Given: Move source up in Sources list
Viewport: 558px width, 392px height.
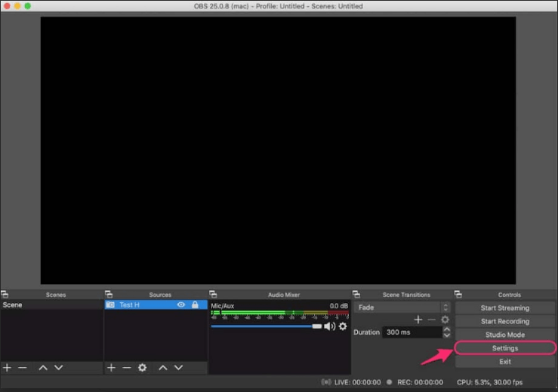Looking at the screenshot, I should click(163, 367).
